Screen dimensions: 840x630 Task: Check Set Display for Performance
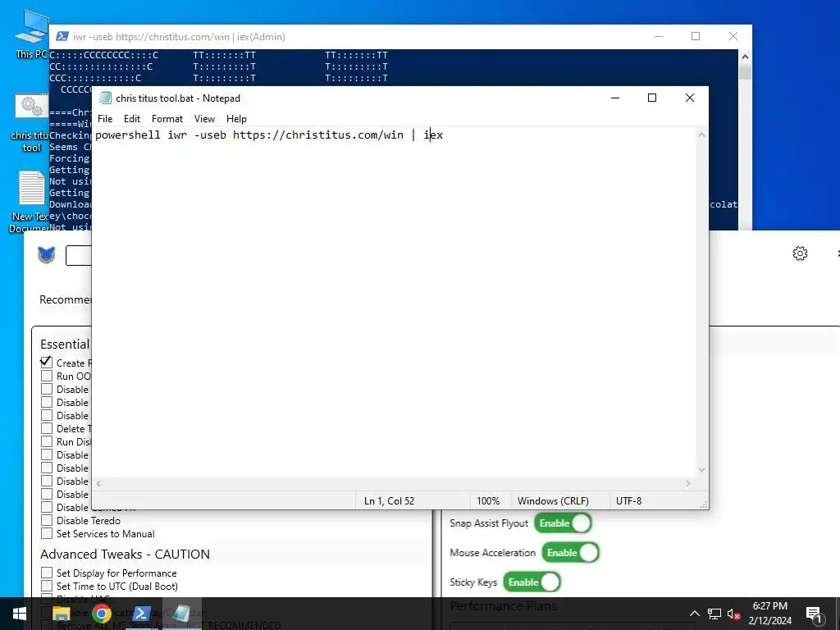[x=47, y=573]
